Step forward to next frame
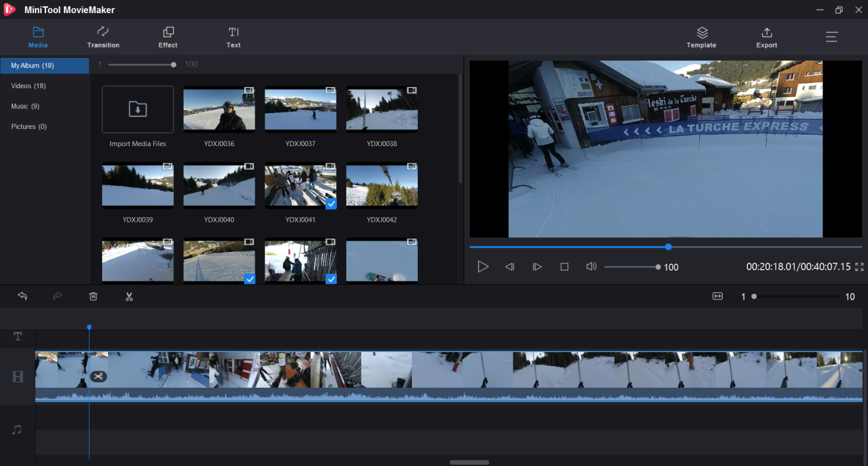This screenshot has height=466, width=868. click(x=537, y=267)
